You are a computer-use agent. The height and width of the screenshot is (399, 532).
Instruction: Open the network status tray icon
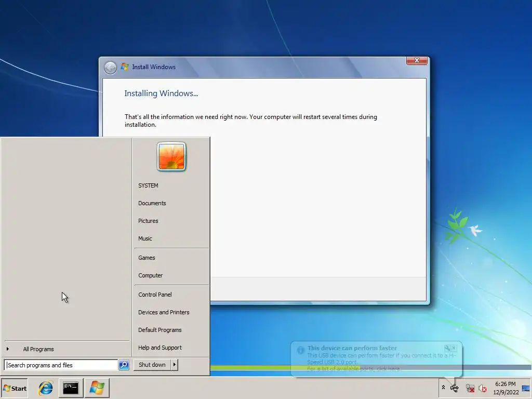coord(470,388)
